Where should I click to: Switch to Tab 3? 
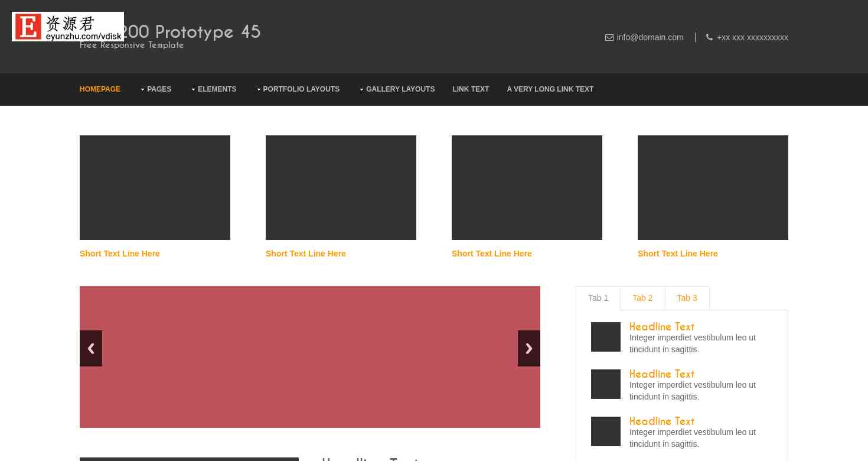[x=687, y=298]
